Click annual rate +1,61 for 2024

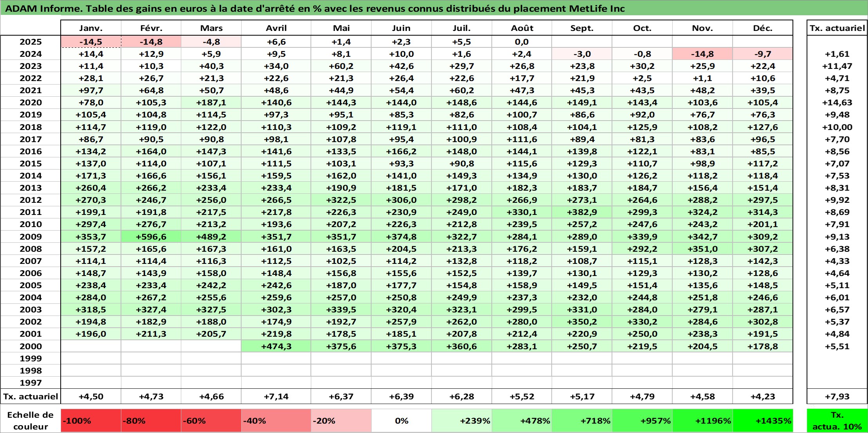tap(837, 54)
